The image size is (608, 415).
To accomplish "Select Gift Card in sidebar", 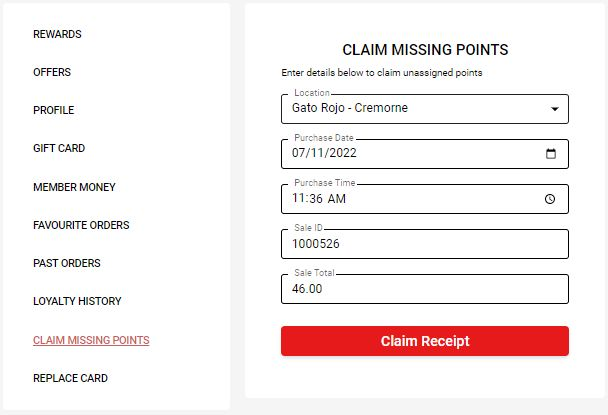I will pyautogui.click(x=59, y=148).
